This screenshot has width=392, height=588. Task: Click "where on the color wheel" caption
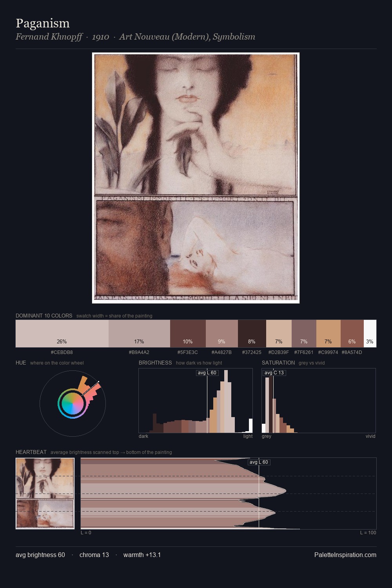[57, 363]
